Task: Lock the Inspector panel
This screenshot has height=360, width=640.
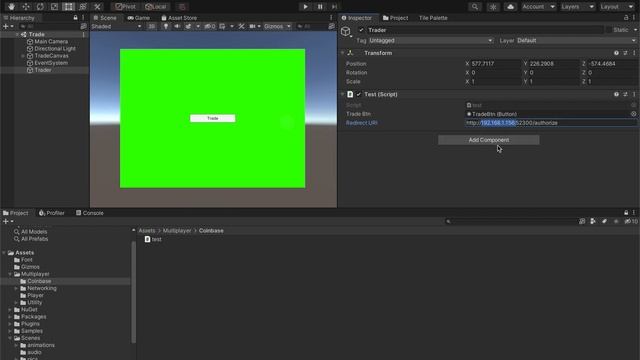Action: [626, 18]
